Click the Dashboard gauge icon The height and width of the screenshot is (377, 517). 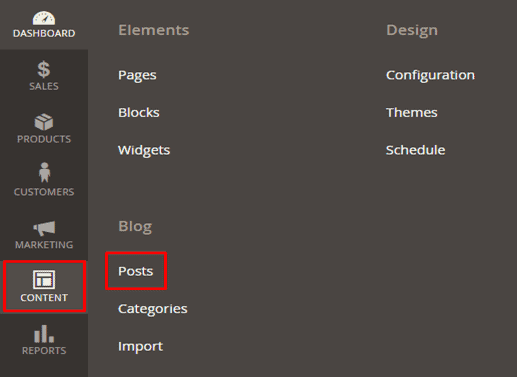pos(44,18)
